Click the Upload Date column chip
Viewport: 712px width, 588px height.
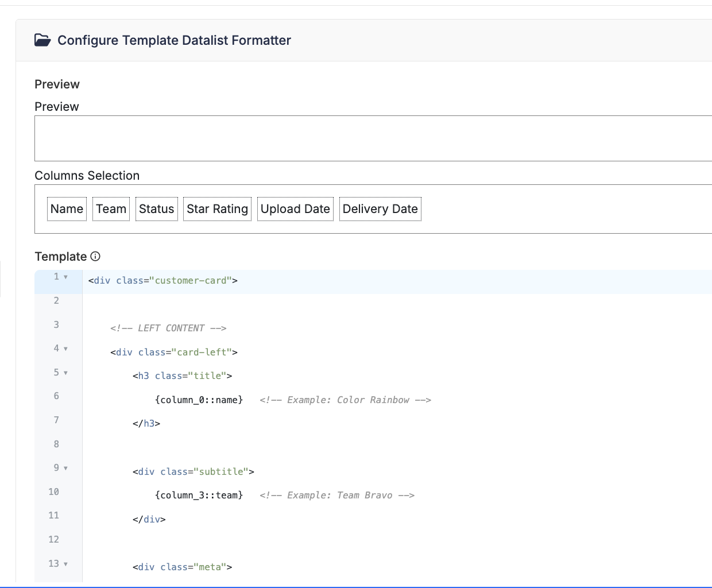(295, 209)
